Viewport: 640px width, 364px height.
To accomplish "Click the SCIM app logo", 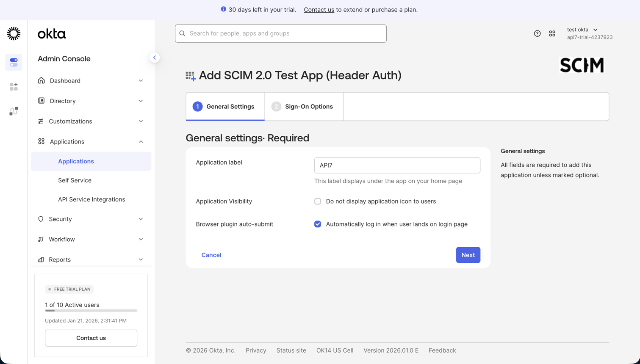I will click(x=582, y=65).
